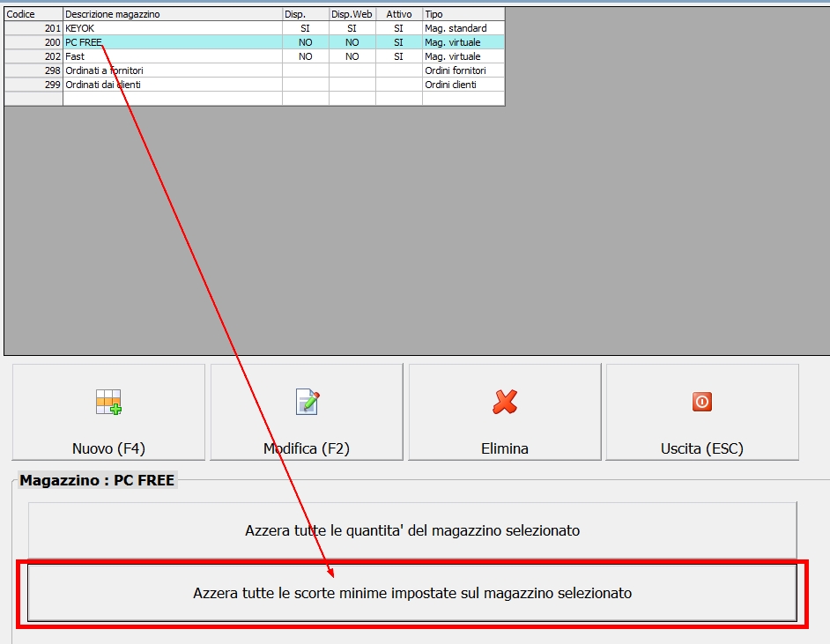Click Mag. virtuale cell in Fast row
Screen dimensions: 830x644
(463, 56)
